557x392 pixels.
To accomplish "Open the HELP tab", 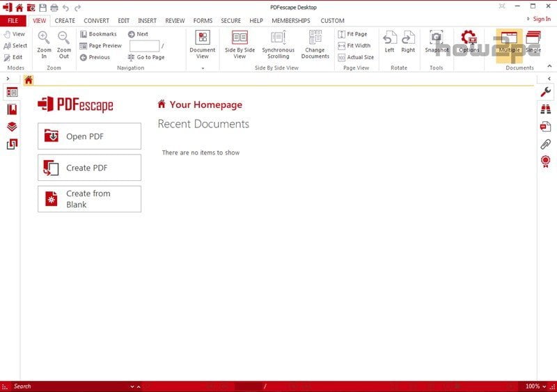I will point(256,21).
